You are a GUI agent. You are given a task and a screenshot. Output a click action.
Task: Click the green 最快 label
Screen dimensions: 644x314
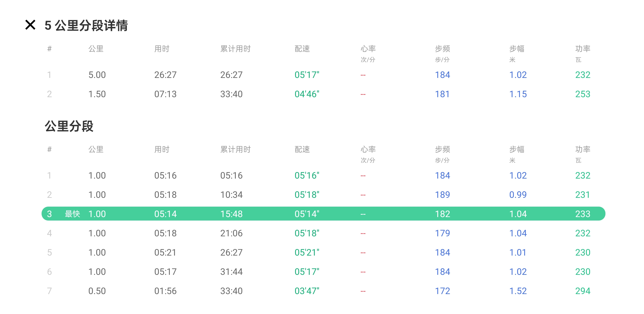pos(72,214)
